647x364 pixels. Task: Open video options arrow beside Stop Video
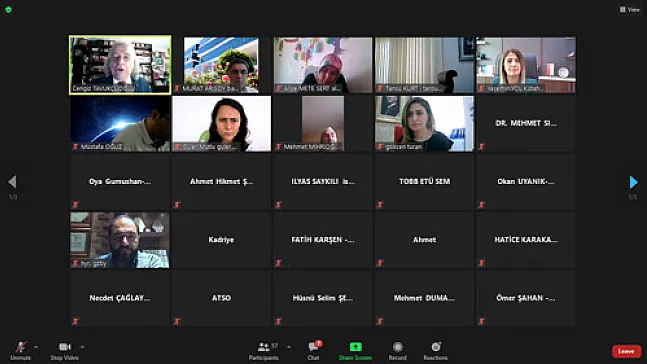point(83,347)
